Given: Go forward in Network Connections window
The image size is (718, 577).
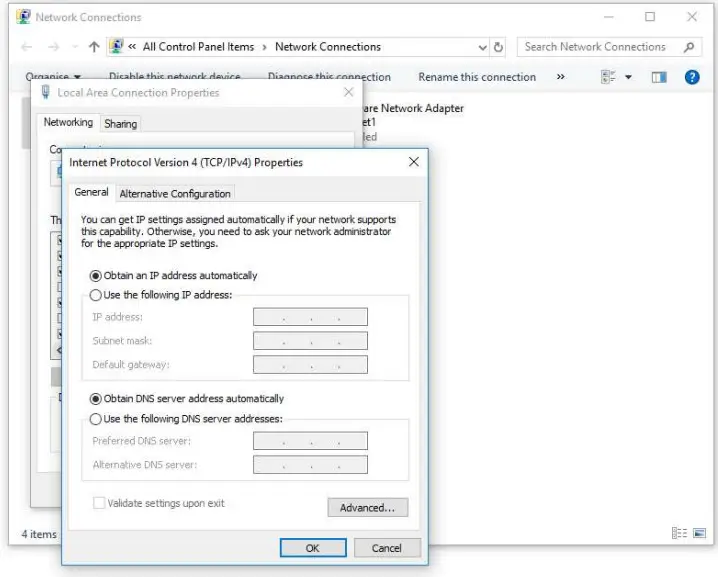Looking at the screenshot, I should (x=54, y=47).
